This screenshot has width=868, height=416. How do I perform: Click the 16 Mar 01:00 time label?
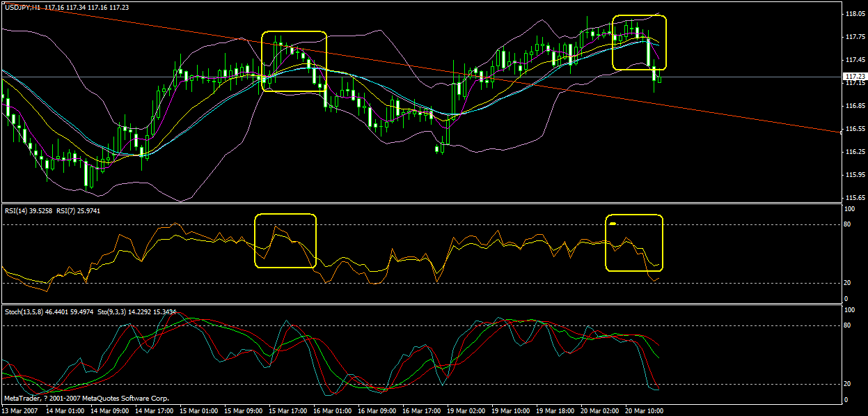coord(332,411)
